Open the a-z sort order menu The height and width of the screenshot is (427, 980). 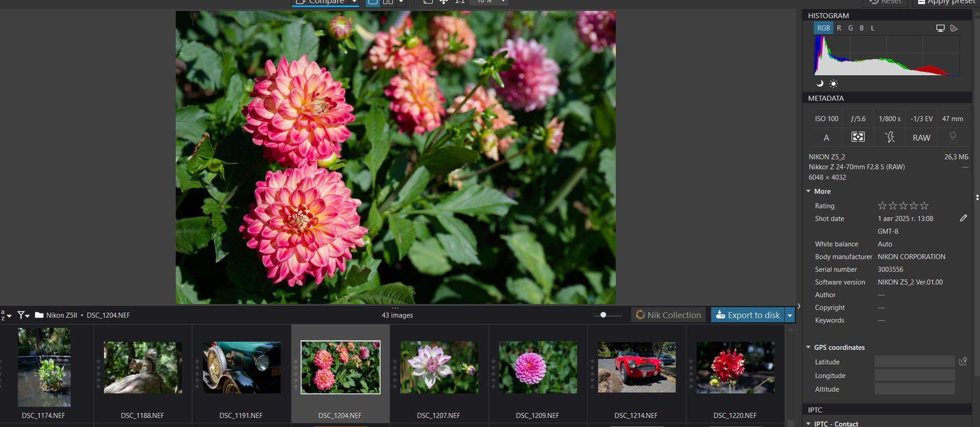tap(6, 315)
